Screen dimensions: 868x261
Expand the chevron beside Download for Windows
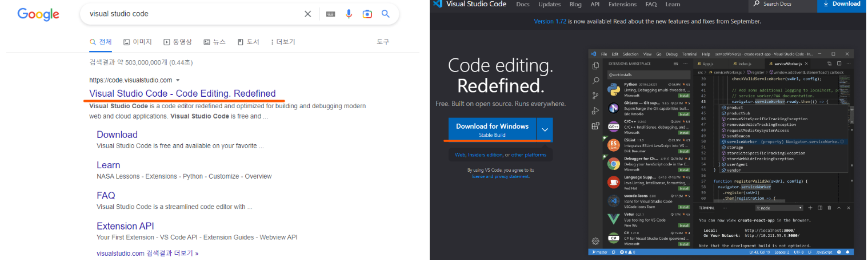pos(545,129)
